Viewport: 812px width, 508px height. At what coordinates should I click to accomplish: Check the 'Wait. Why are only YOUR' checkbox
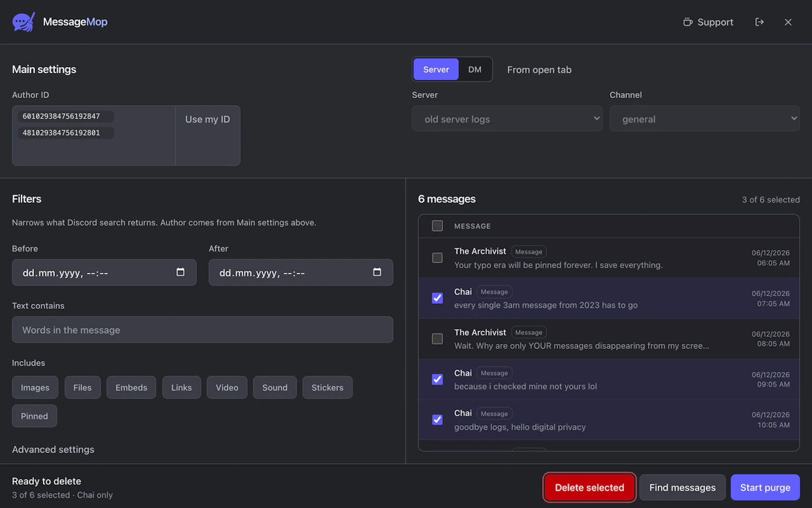pos(437,339)
